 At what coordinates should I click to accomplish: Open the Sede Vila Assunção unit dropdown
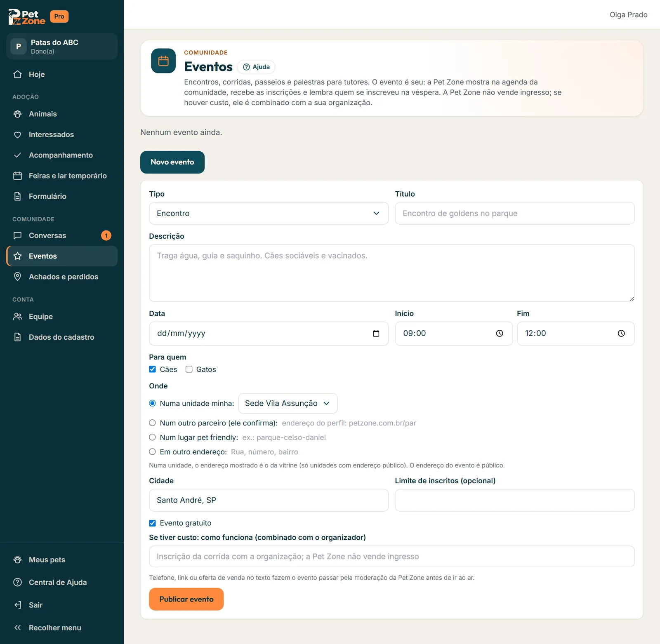coord(288,403)
